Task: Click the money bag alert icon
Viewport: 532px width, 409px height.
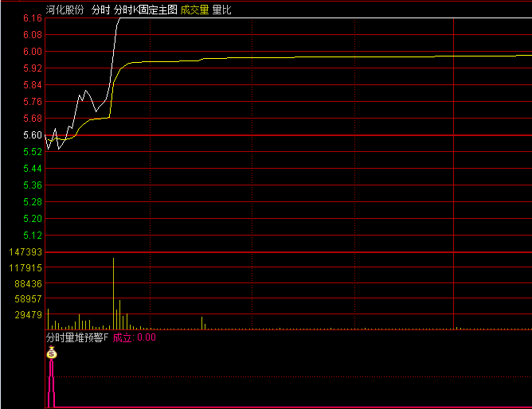Action: point(52,353)
